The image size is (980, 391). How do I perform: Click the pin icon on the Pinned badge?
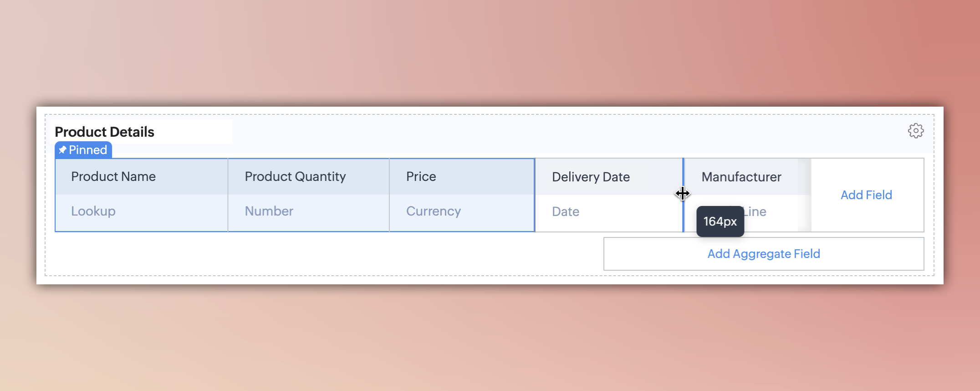pyautogui.click(x=63, y=150)
